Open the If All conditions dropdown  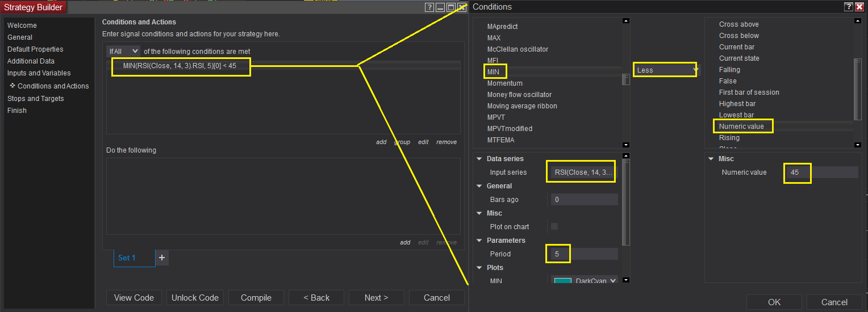pos(123,51)
